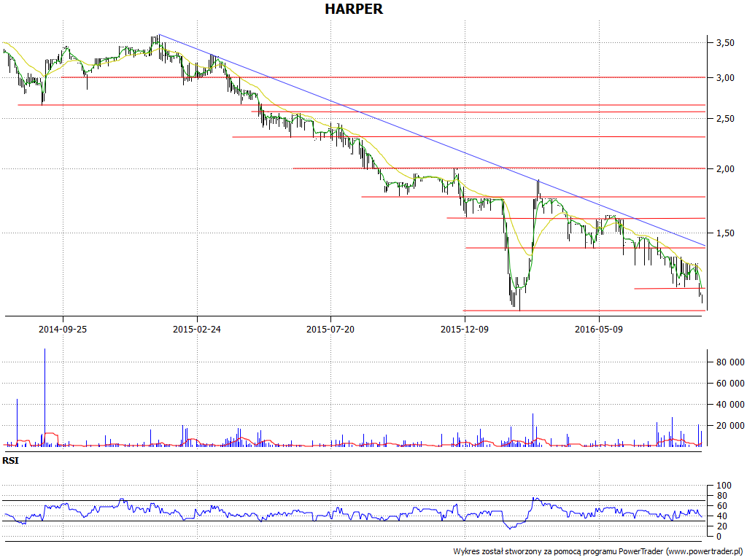Click the 2,50 price axis label

(x=724, y=119)
